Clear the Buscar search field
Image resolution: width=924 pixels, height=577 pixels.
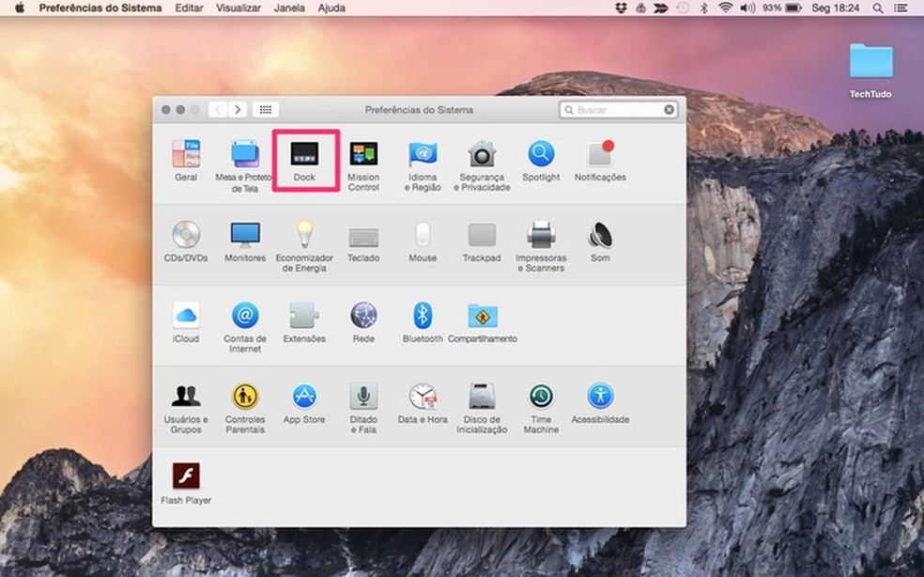[x=669, y=110]
